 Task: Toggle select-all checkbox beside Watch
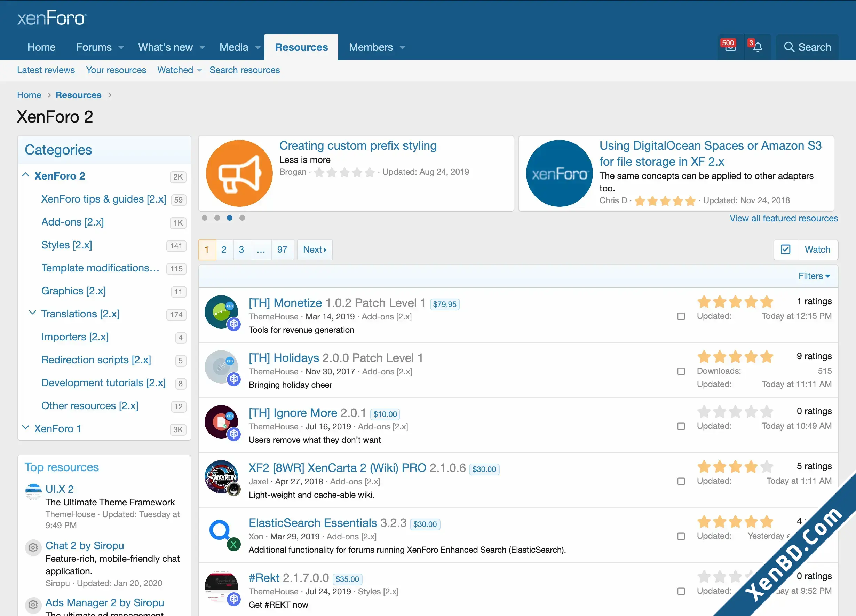(785, 250)
